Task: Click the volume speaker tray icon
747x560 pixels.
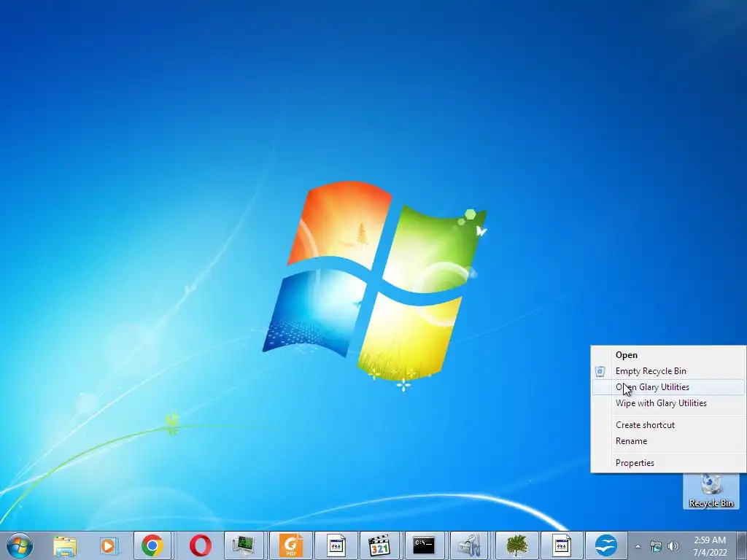Action: 673,546
